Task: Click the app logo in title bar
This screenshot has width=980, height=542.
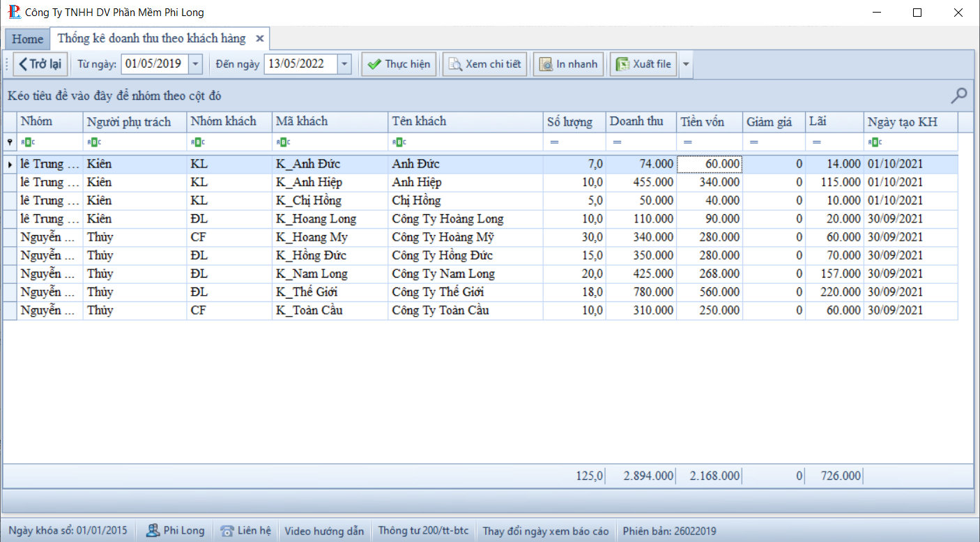Action: (x=14, y=13)
